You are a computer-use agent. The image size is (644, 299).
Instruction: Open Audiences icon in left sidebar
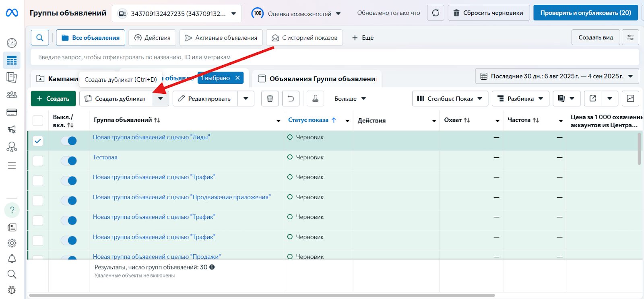[12, 95]
